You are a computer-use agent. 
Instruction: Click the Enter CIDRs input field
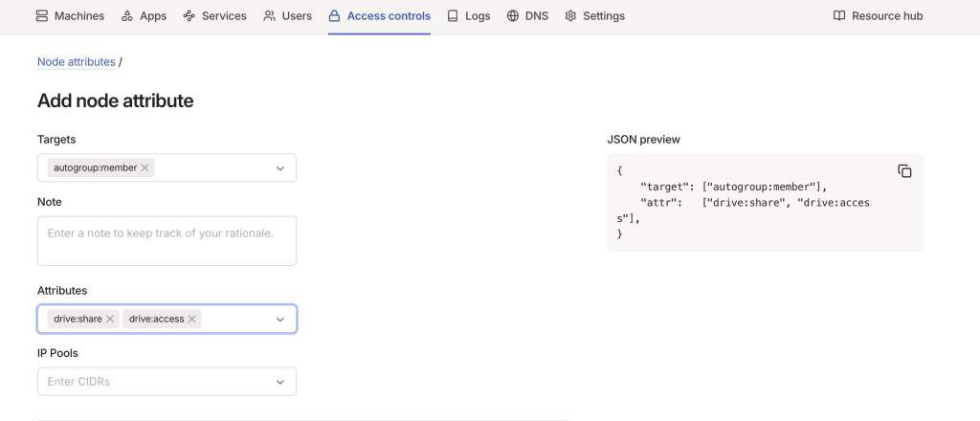[x=153, y=382]
